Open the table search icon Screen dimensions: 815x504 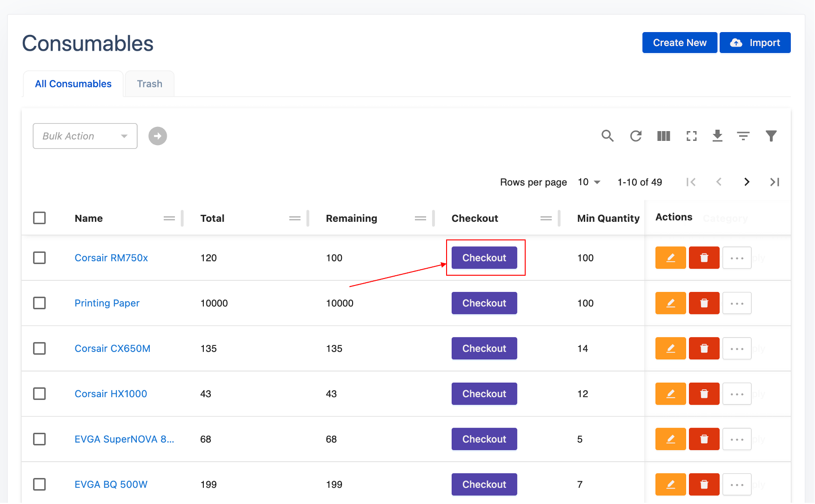point(608,136)
